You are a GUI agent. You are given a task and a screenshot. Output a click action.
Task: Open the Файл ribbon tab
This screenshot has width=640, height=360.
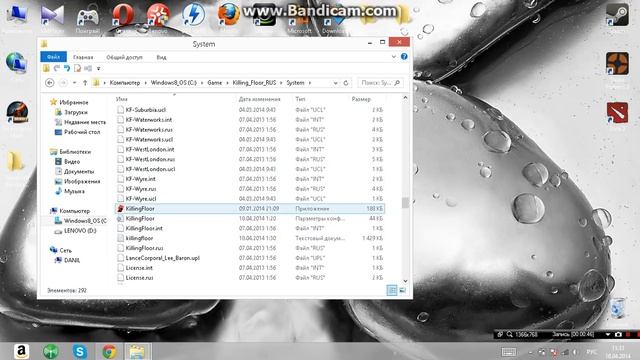point(53,57)
